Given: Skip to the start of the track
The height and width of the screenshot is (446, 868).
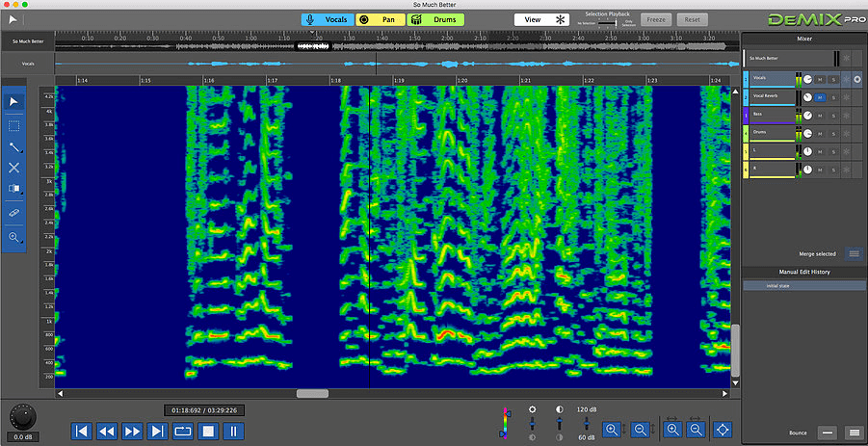Looking at the screenshot, I should coord(82,431).
